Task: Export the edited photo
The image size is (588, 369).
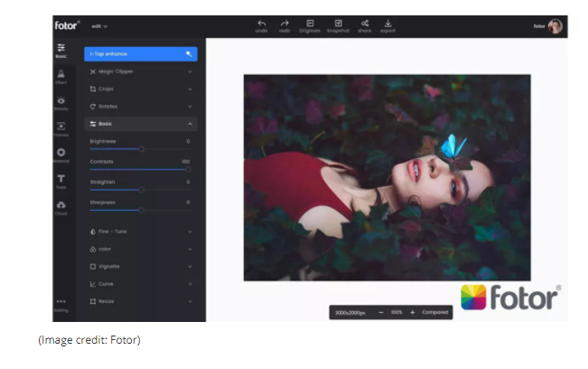Action: [x=388, y=24]
